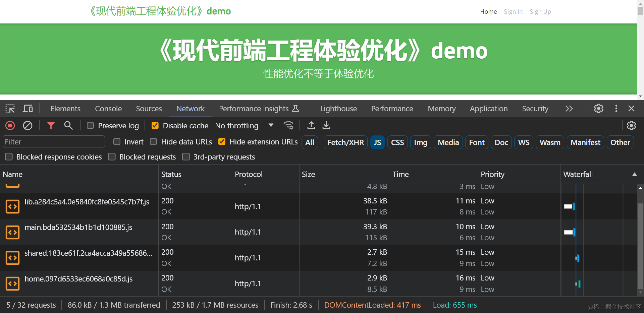The width and height of the screenshot is (644, 313).
Task: Expand more DevTools tabs chevron
Action: point(569,109)
